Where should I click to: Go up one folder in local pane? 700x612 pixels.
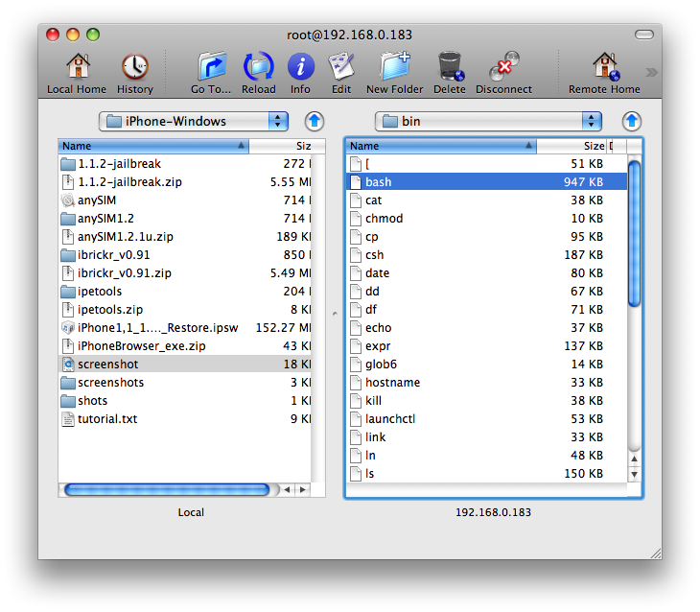pos(315,121)
